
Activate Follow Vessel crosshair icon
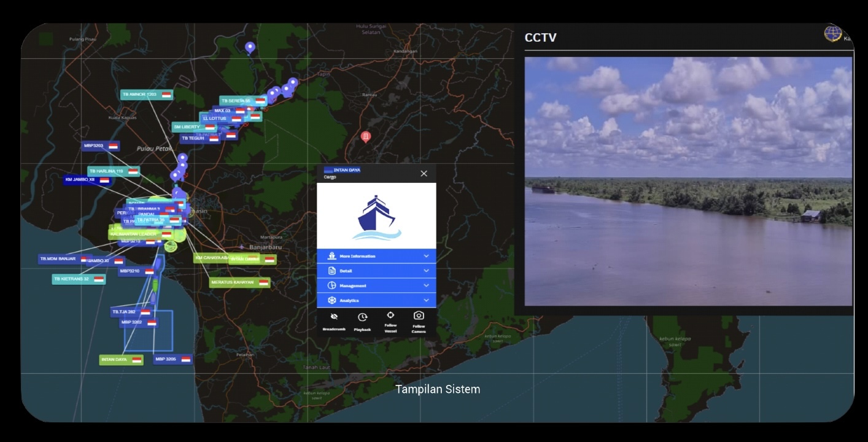(390, 316)
